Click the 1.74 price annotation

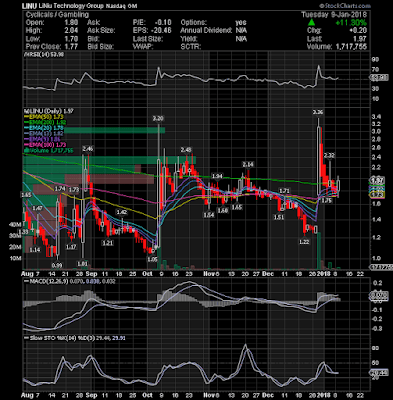click(60, 189)
